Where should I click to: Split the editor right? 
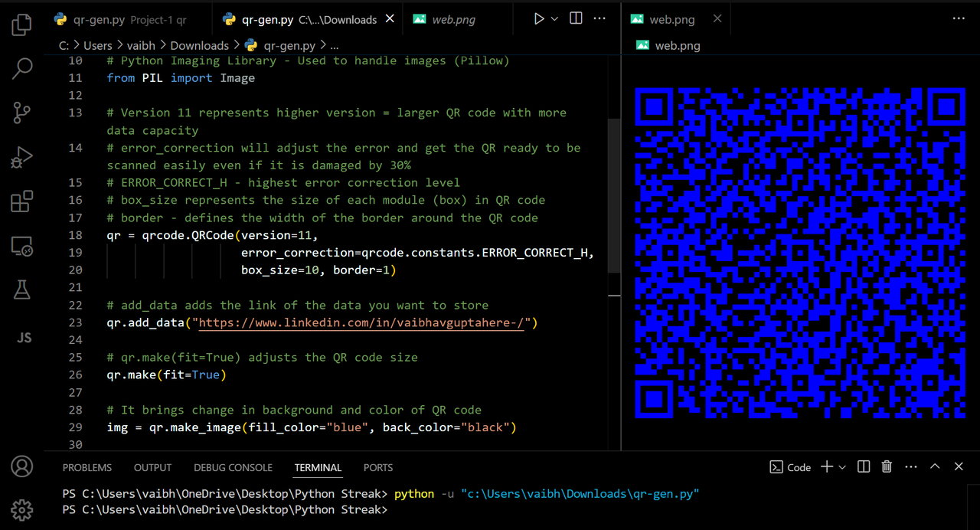[x=576, y=18]
